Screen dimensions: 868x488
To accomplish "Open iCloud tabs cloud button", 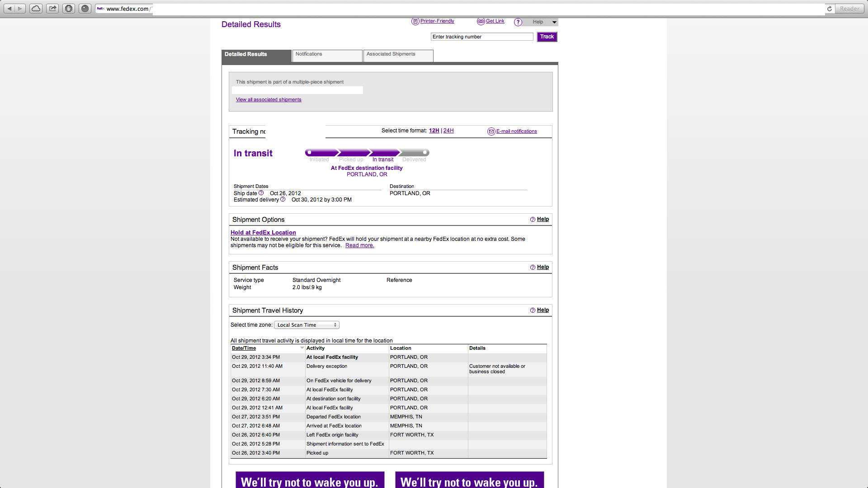I will coord(36,9).
